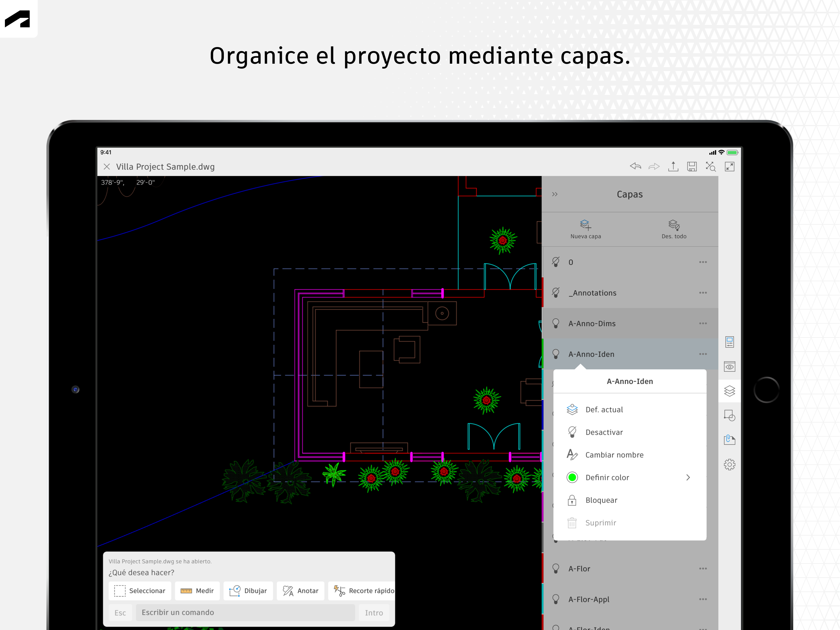Click the green color swatch in Definir color
840x630 pixels.
(572, 477)
